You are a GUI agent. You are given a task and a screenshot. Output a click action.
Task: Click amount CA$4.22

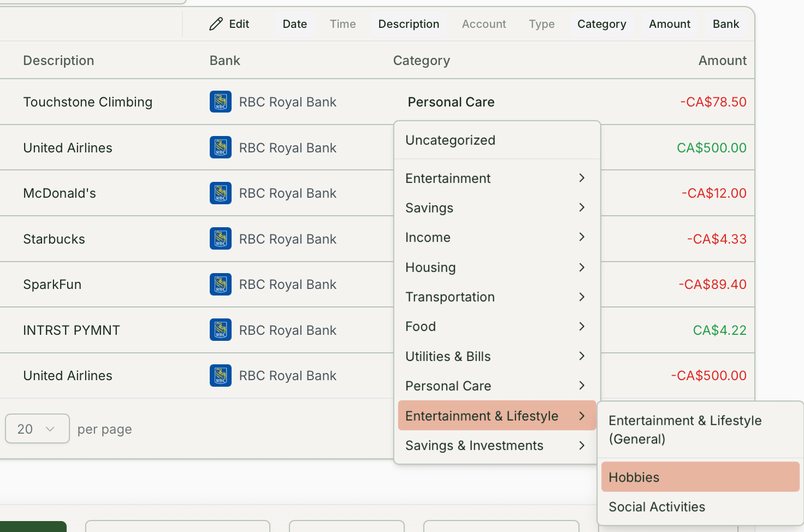[720, 330]
